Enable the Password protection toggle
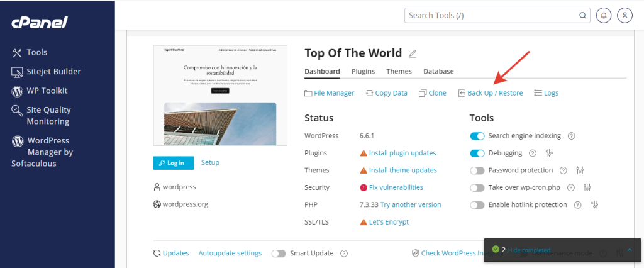 point(477,170)
